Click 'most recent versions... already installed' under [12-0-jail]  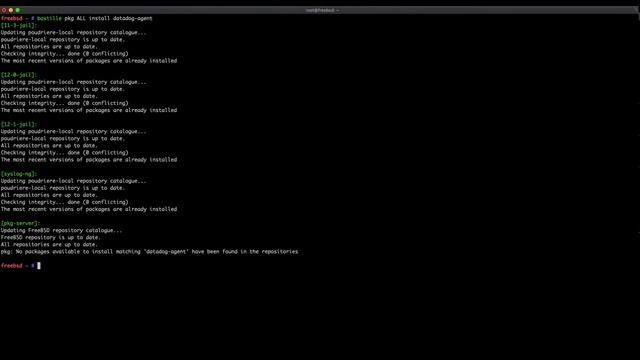click(89, 110)
